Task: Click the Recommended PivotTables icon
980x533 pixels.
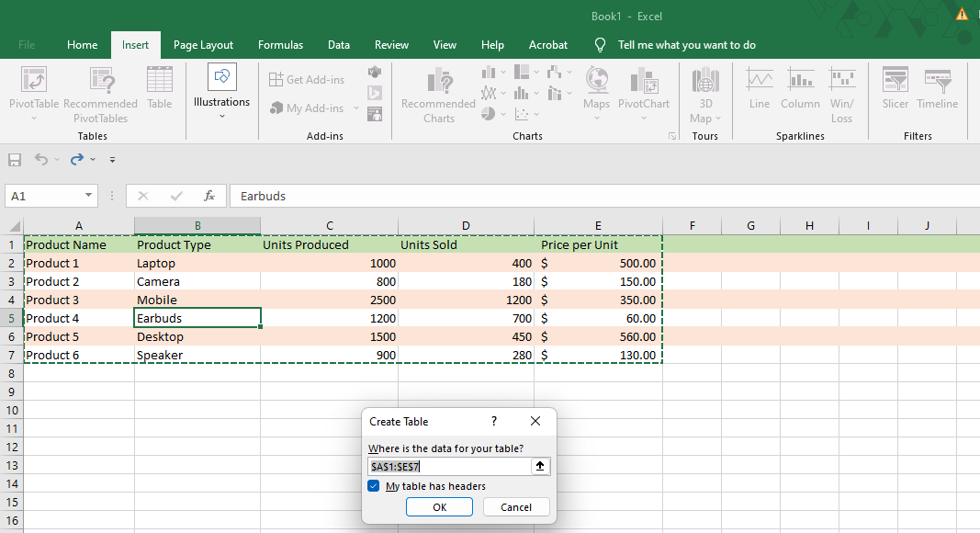Action: click(100, 81)
